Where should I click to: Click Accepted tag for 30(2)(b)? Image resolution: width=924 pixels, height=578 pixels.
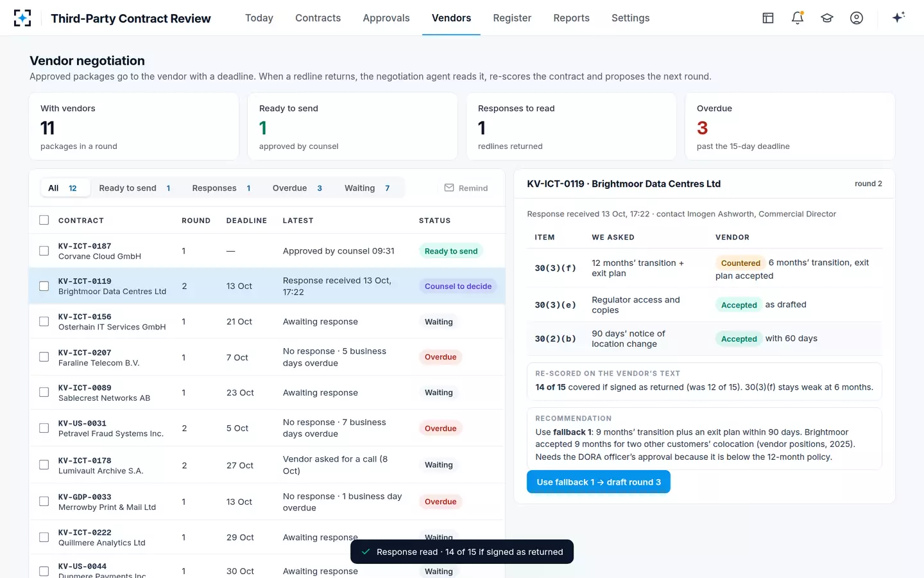pos(739,338)
